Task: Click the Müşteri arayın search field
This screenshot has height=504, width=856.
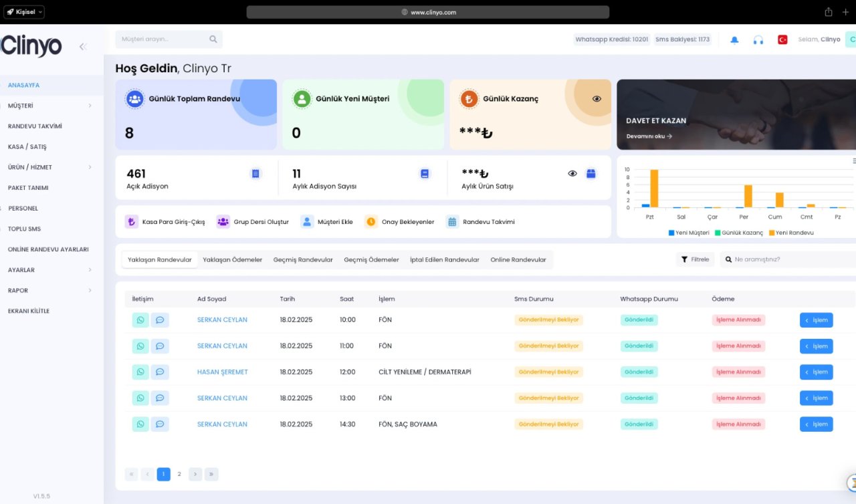Action: [169, 39]
